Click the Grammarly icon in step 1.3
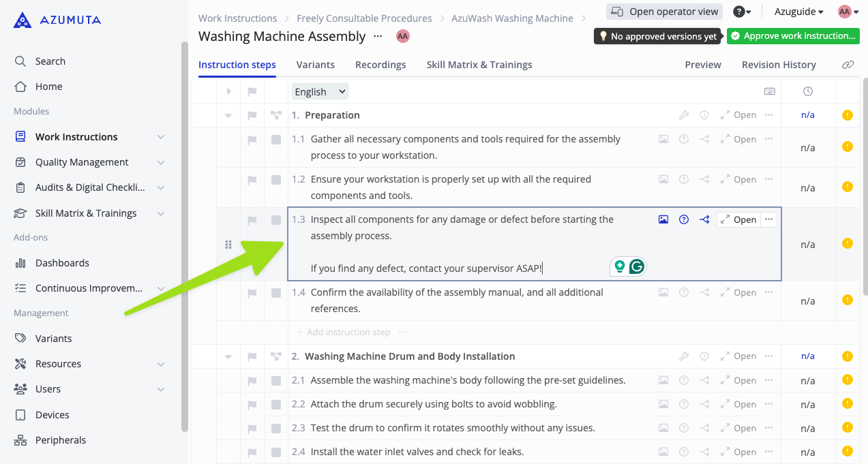This screenshot has width=868, height=464. tap(637, 266)
